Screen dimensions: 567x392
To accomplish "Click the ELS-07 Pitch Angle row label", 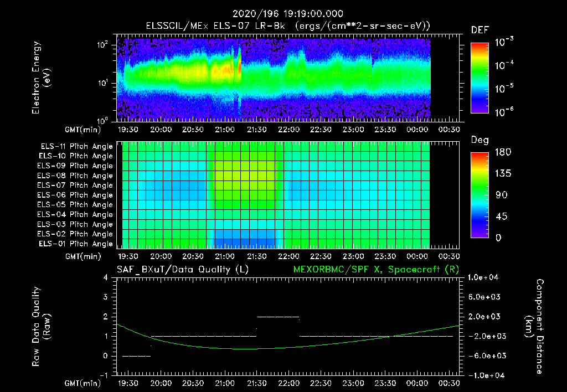I will 75,185.
